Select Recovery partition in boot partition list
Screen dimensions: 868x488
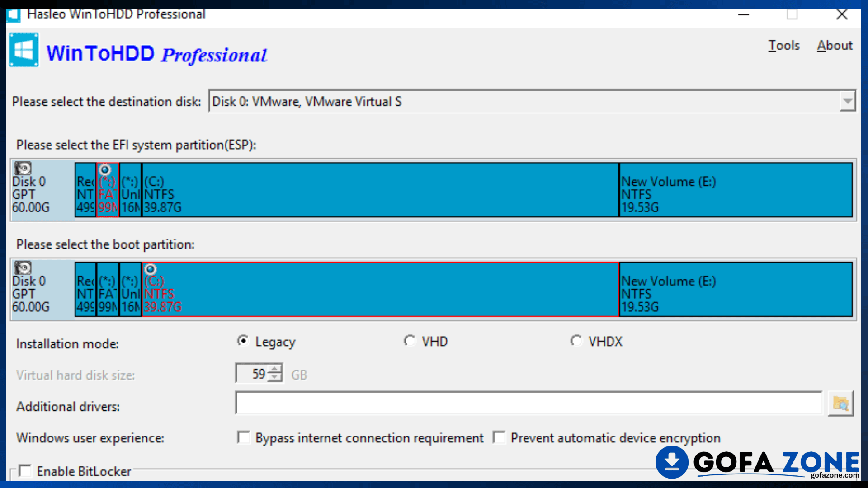pos(85,289)
